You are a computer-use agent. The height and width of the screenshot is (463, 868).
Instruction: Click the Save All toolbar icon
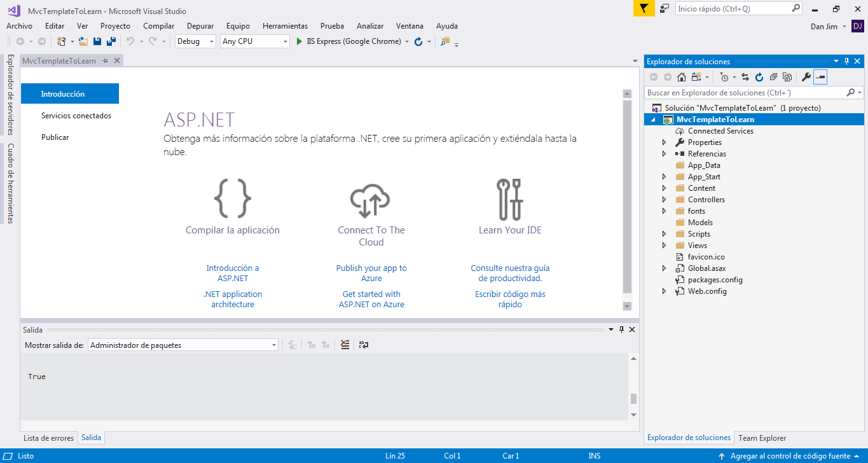coord(111,41)
